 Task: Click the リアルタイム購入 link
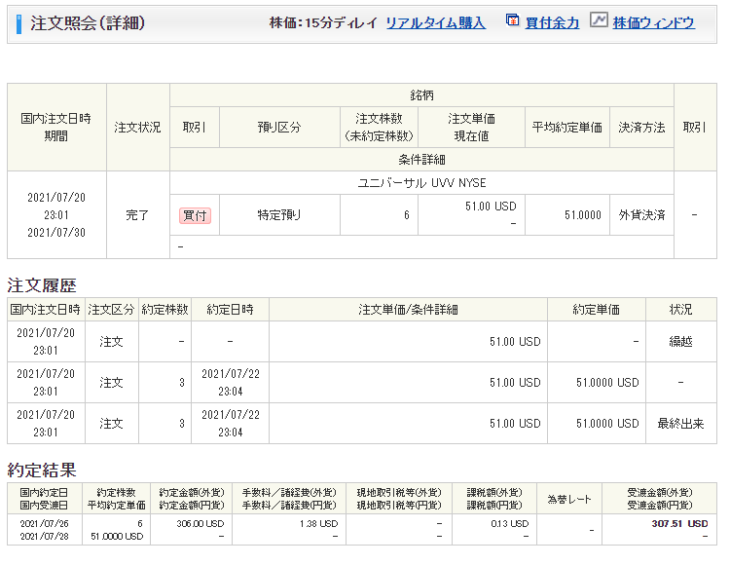pyautogui.click(x=435, y=22)
